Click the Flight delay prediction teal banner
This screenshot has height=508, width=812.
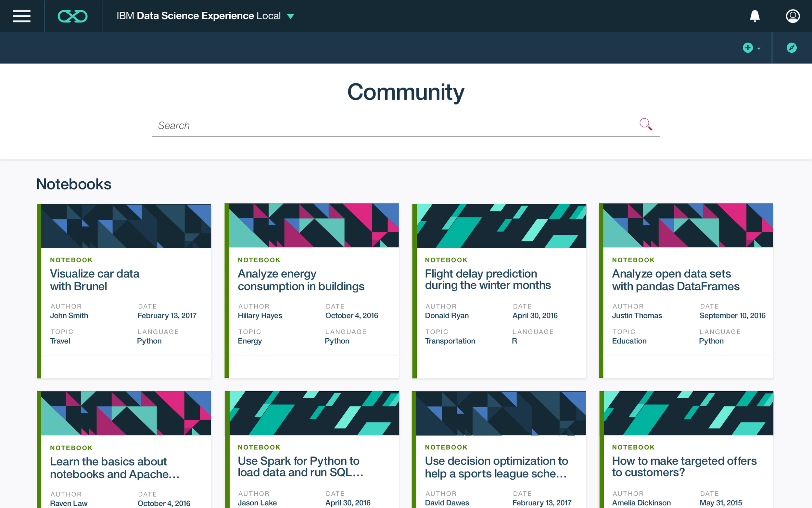(501, 226)
